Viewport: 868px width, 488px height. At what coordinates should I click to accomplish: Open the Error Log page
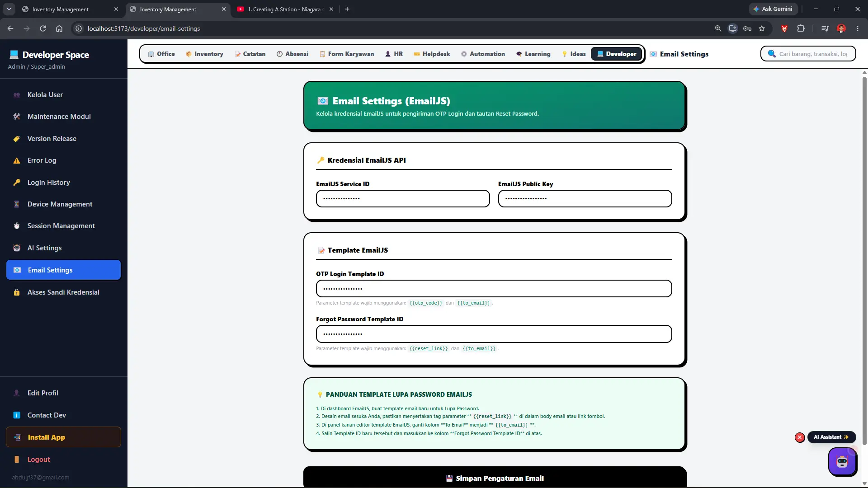(63, 160)
